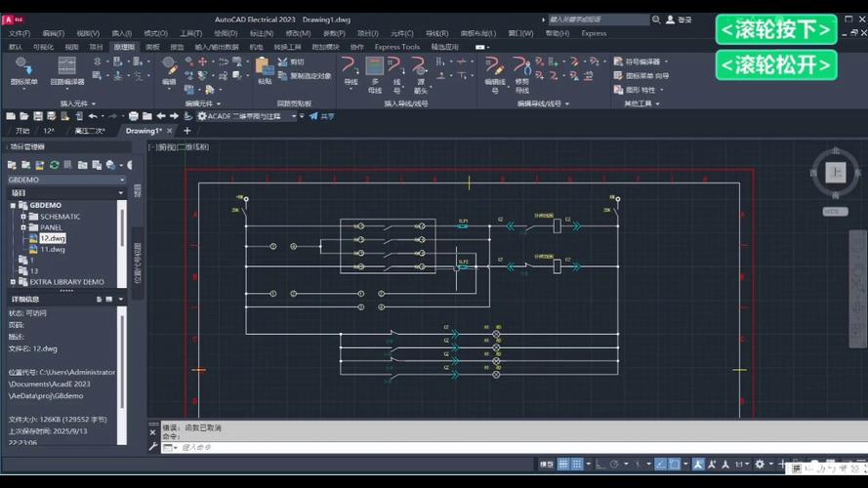
Task: Click the Undo arrow in quick access toolbar
Action: tap(93, 116)
